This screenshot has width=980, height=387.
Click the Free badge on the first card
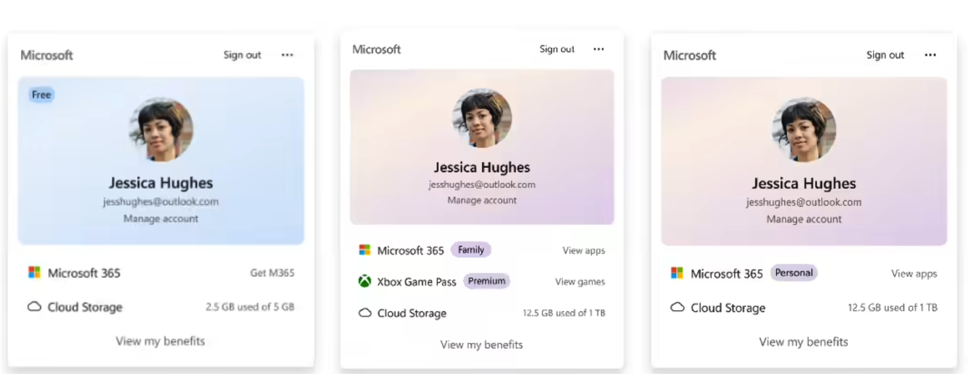tap(42, 95)
